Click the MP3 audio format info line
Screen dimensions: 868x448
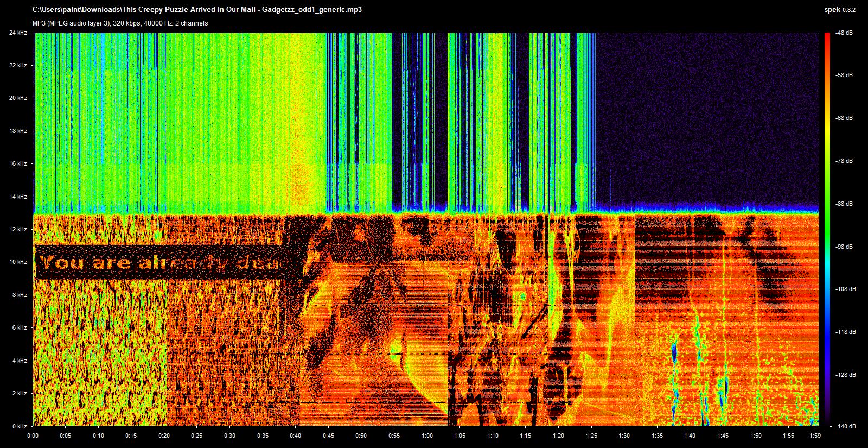point(120,23)
